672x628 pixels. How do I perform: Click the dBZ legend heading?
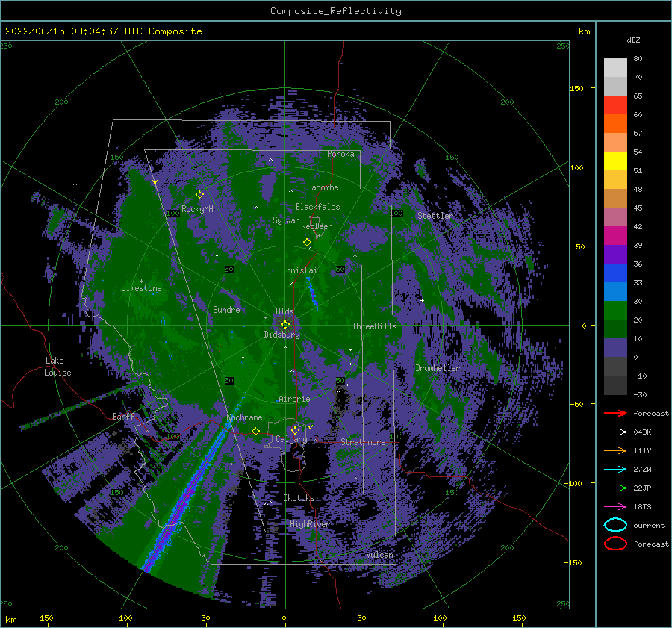[x=633, y=40]
